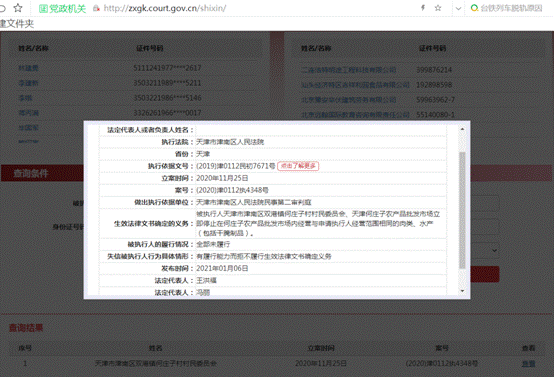Click the popup scrollbar up arrow
554x377 pixels.
(x=462, y=129)
